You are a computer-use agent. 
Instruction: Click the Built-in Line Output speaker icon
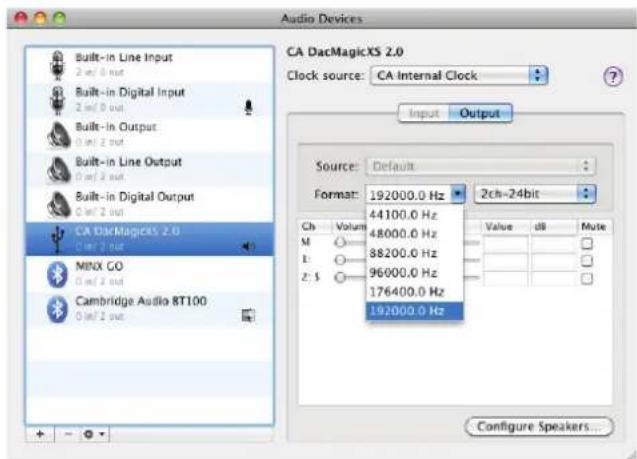coord(59,169)
